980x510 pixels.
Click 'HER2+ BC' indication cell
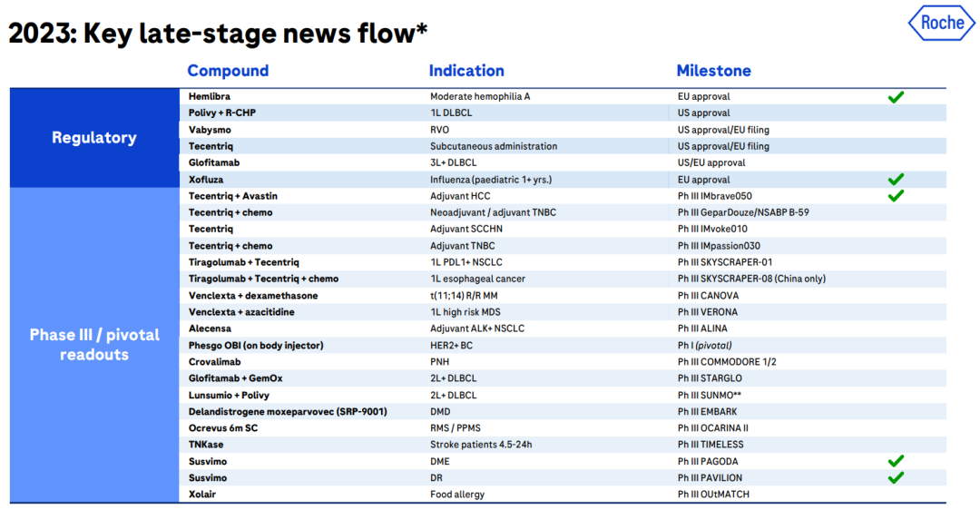point(451,345)
